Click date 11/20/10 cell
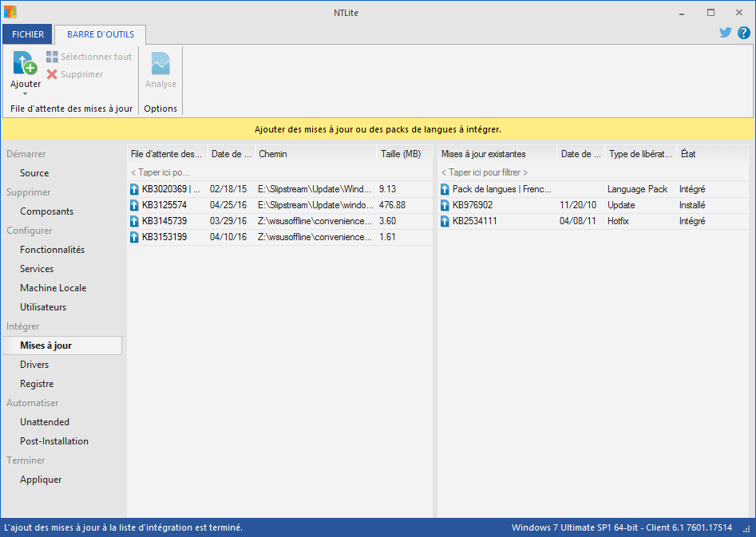The width and height of the screenshot is (756, 537). 578,205
